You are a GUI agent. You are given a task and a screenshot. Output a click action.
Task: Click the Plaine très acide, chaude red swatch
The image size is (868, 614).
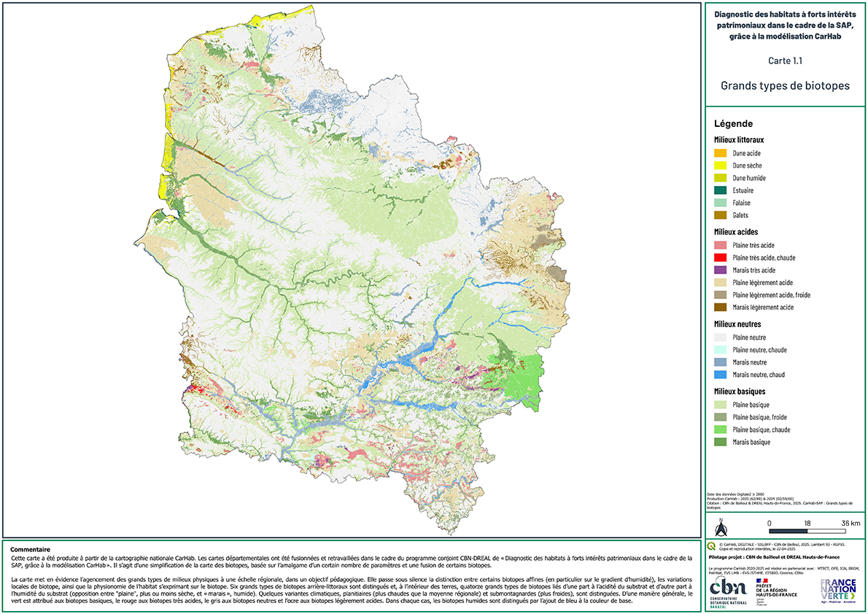coord(721,257)
